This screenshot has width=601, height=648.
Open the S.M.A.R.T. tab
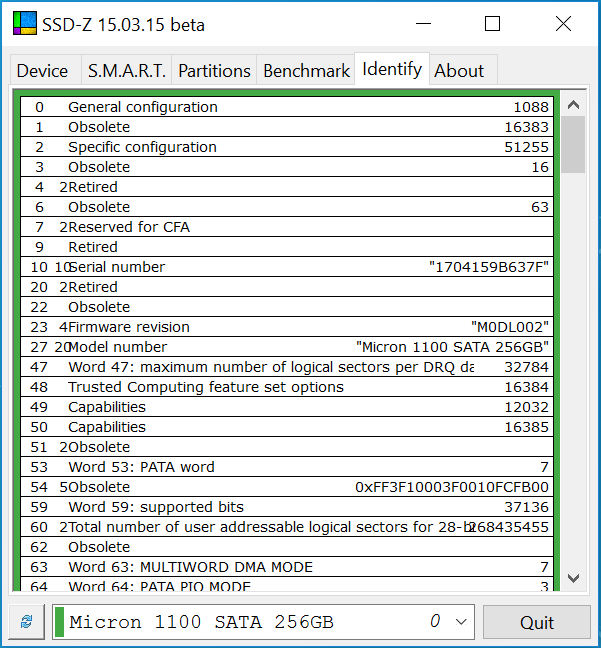[126, 71]
